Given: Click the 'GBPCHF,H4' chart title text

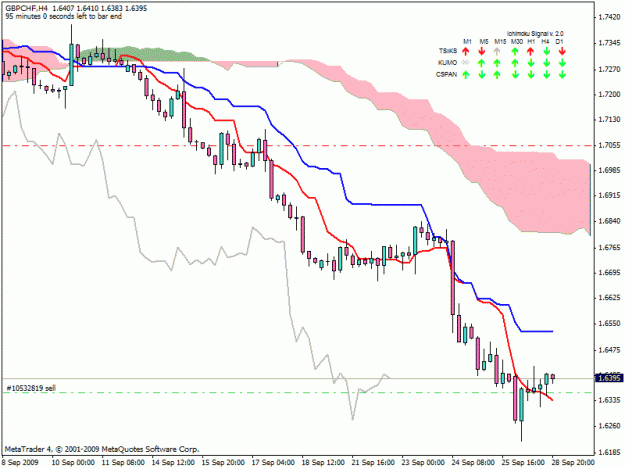Looking at the screenshot, I should 26,8.
